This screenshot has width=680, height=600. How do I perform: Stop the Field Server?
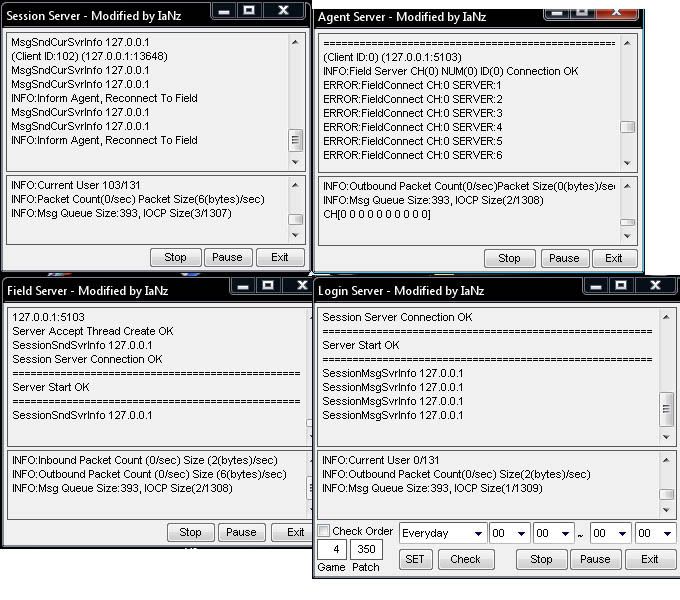190,532
